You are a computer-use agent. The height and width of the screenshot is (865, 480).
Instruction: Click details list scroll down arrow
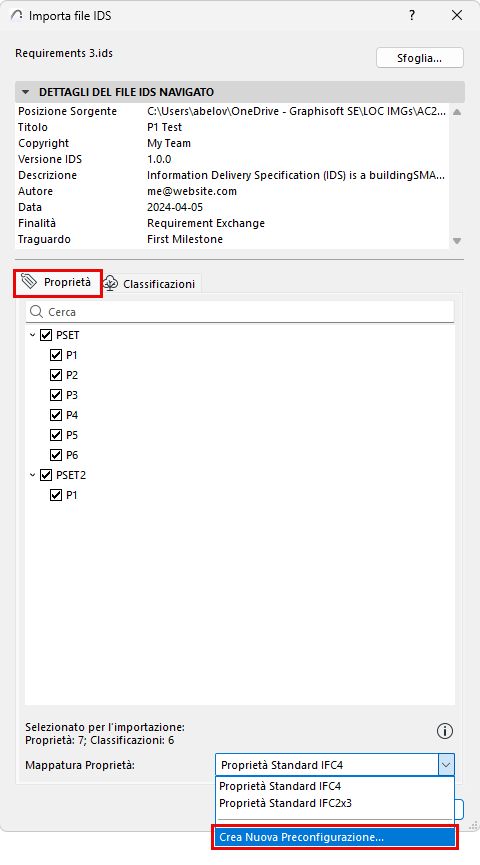tap(457, 241)
